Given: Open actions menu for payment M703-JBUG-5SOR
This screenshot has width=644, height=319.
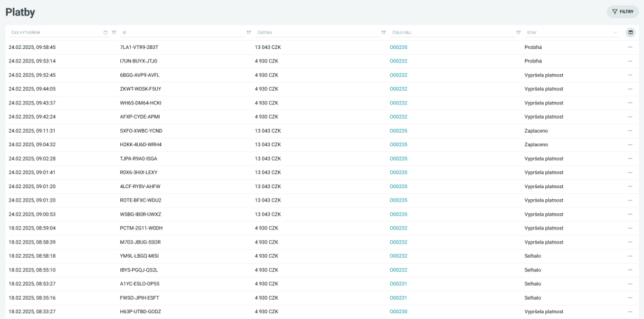Looking at the screenshot, I should pyautogui.click(x=630, y=242).
